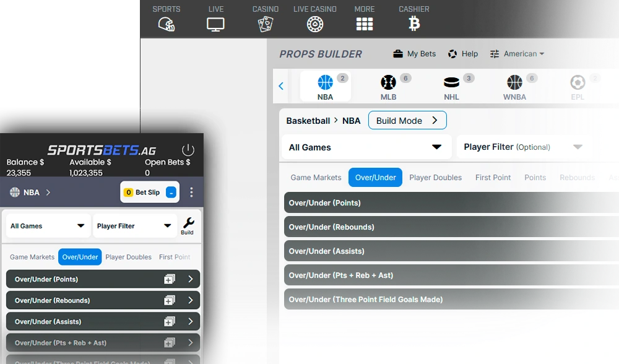The width and height of the screenshot is (619, 364).
Task: Click Basketball in the breadcrumb
Action: [308, 121]
